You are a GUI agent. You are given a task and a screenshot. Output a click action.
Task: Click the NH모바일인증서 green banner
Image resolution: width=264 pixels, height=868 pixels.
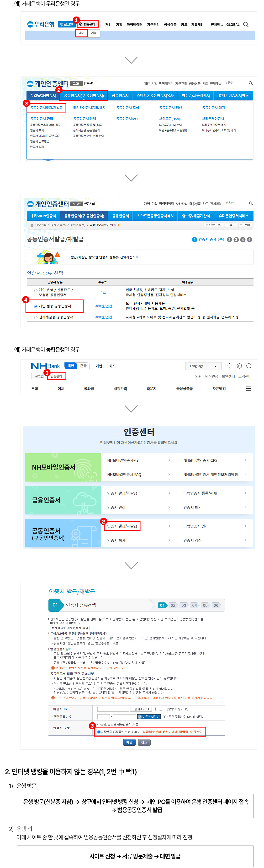point(63,467)
